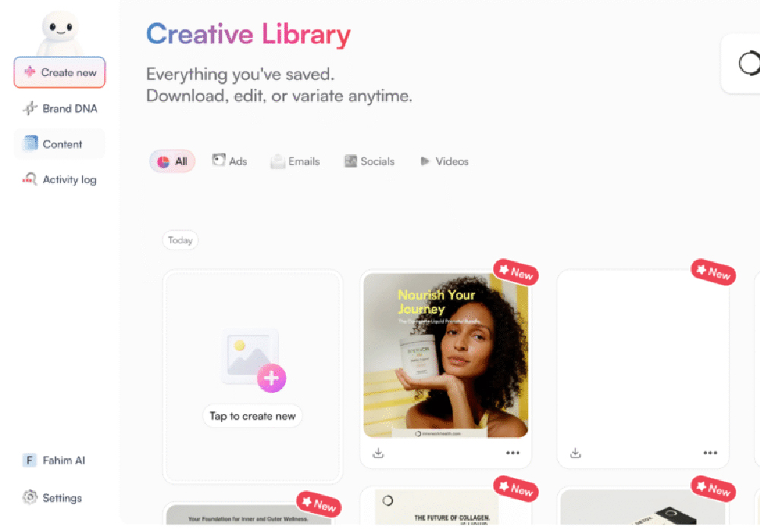This screenshot has width=760, height=532.
Task: Switch to the Emails filter tab
Action: point(295,161)
